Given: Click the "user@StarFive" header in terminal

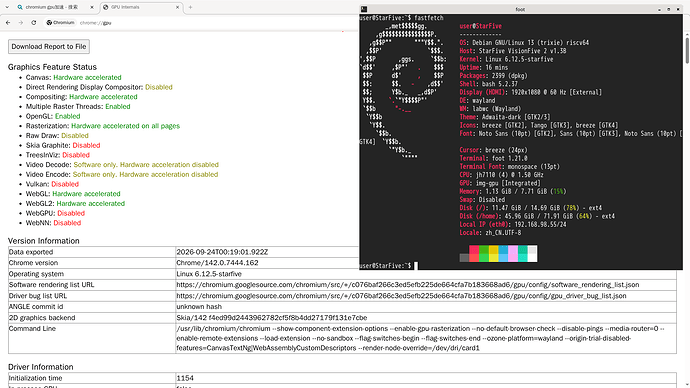Looking at the screenshot, I should tap(481, 26).
